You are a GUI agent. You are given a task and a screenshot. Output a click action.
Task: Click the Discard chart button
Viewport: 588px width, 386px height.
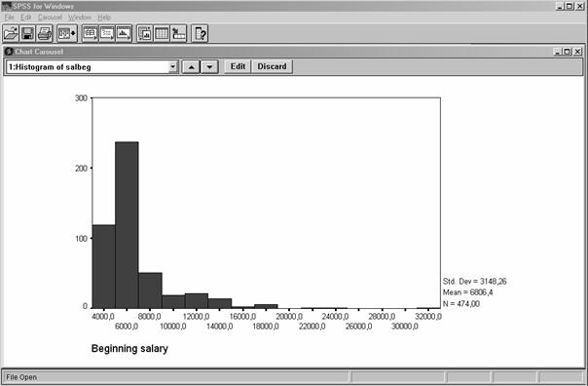click(x=272, y=66)
